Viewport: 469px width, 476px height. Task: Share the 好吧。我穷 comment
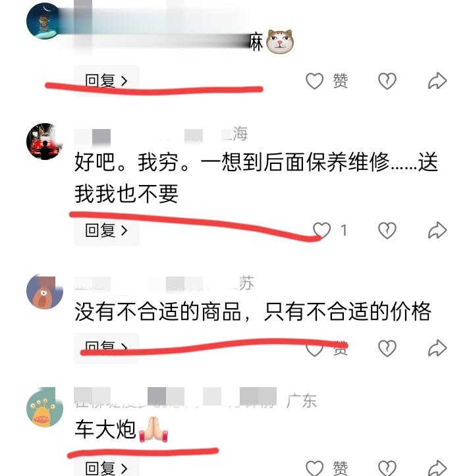click(437, 230)
